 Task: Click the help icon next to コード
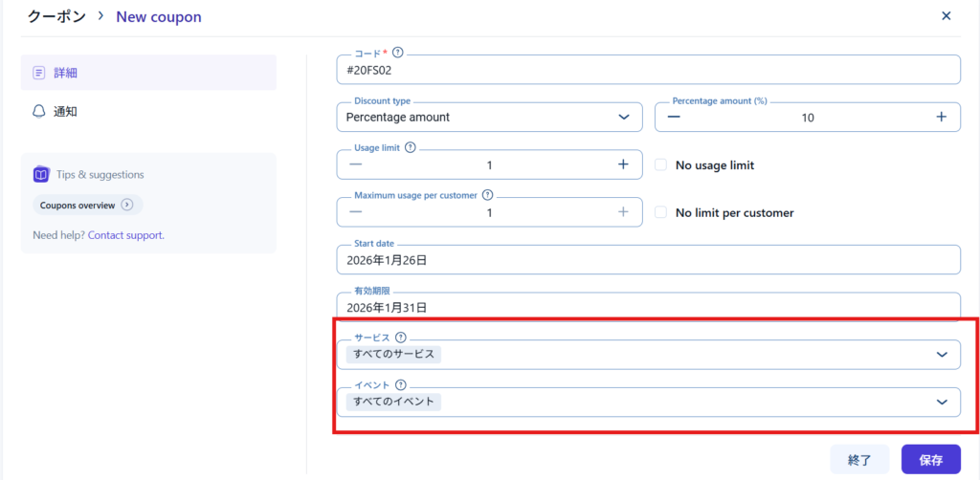point(398,53)
